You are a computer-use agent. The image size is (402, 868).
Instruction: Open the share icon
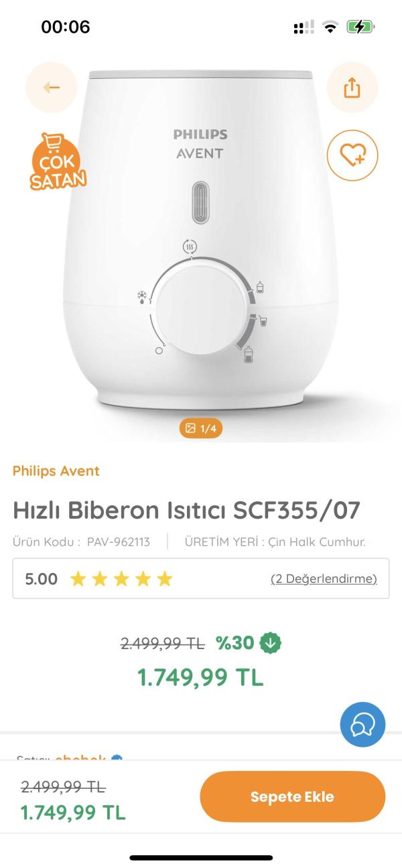[352, 88]
